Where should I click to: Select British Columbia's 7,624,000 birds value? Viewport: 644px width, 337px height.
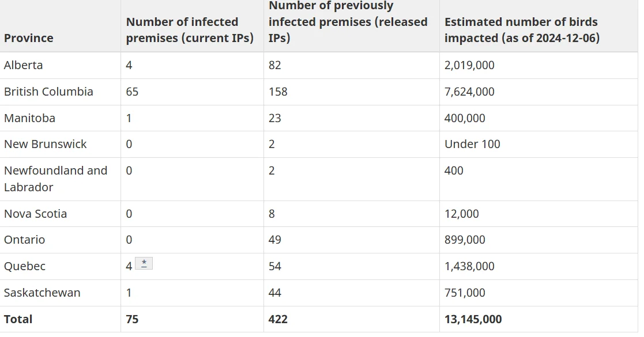469,92
